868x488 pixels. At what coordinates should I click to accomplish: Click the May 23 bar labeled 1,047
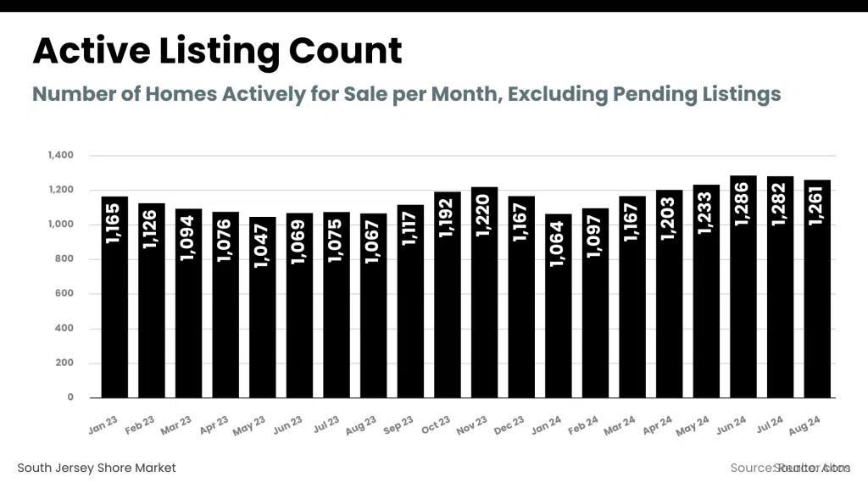[263, 307]
